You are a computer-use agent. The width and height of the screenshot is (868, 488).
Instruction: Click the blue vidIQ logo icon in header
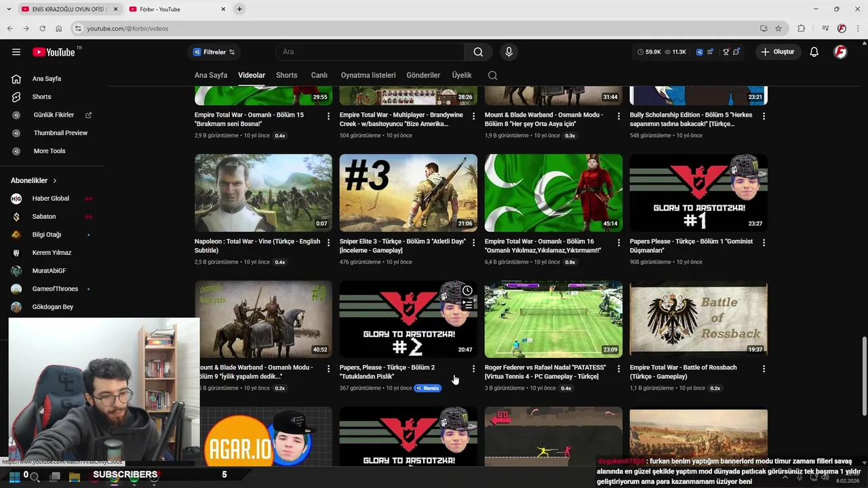[x=699, y=52]
